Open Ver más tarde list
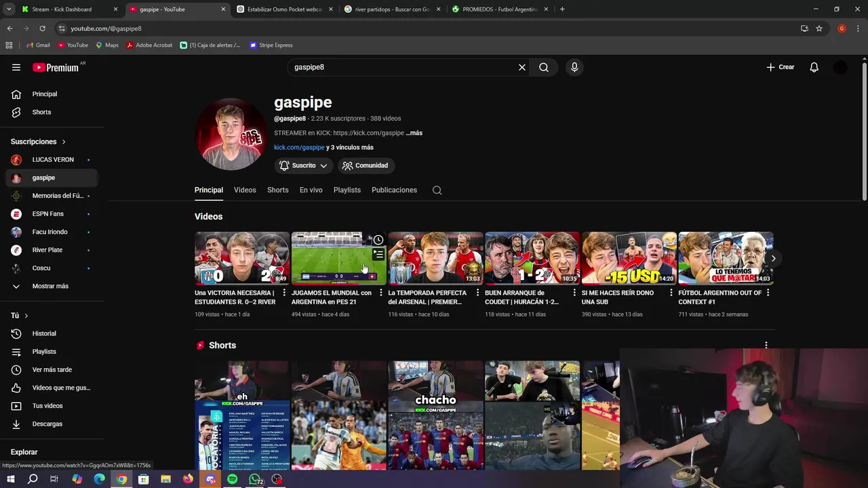 pos(52,369)
